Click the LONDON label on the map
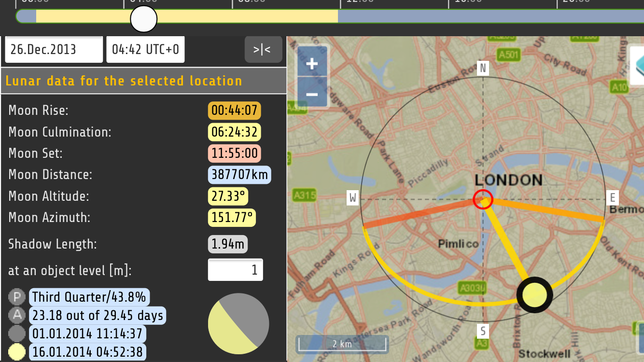 click(508, 180)
